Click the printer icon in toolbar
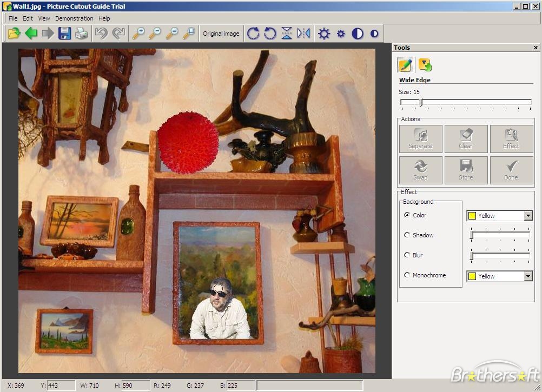 82,34
